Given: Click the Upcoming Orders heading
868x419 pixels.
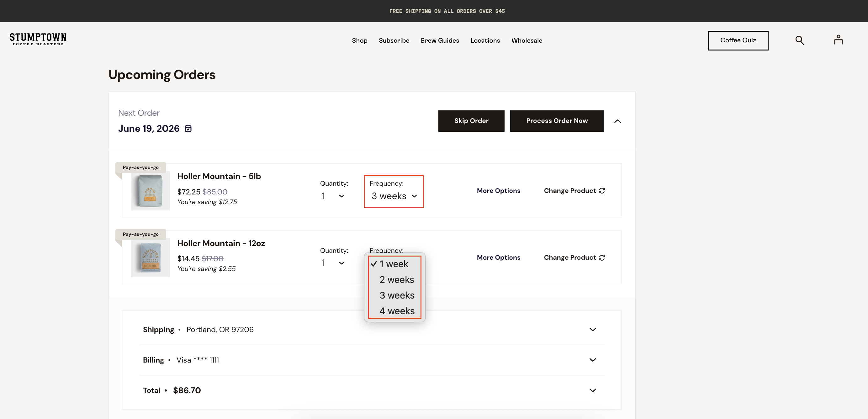Looking at the screenshot, I should tap(162, 75).
